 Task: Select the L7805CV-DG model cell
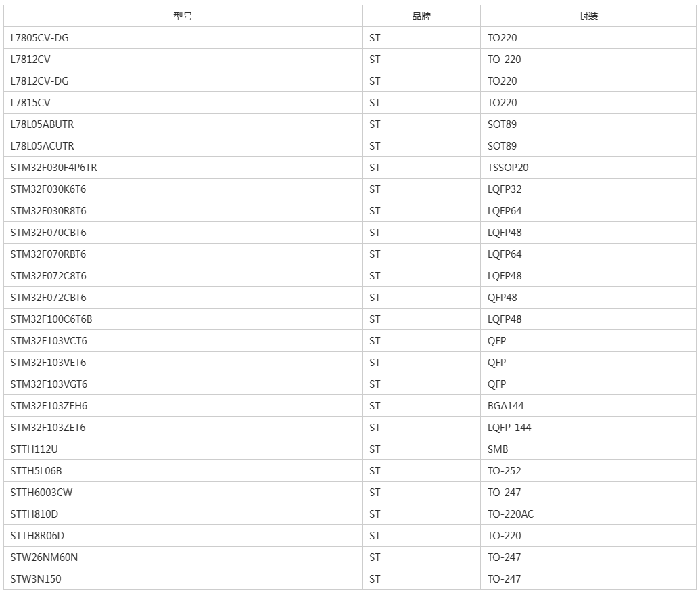(183, 38)
